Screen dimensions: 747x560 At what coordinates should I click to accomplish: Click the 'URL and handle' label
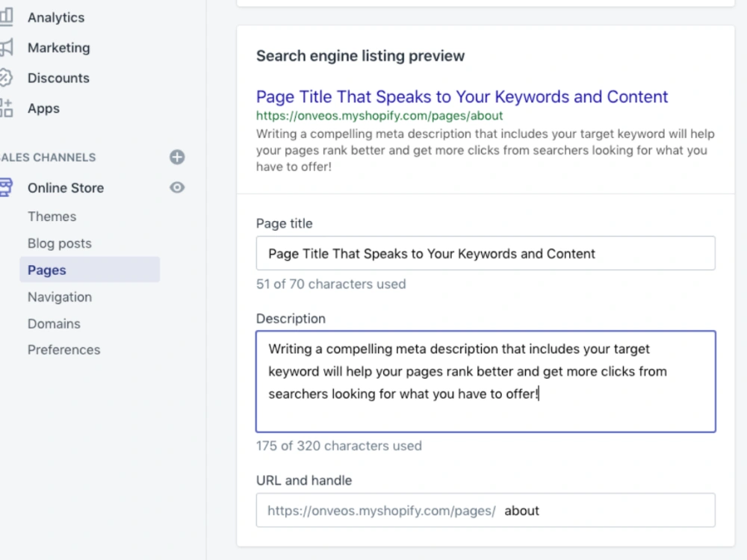[304, 480]
